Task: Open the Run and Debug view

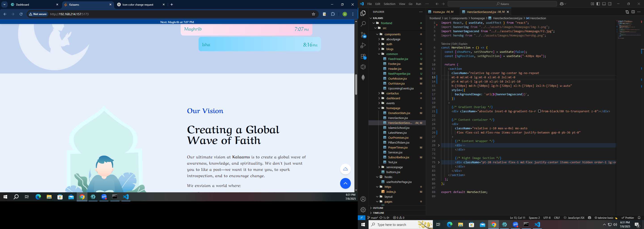Action: click(363, 45)
